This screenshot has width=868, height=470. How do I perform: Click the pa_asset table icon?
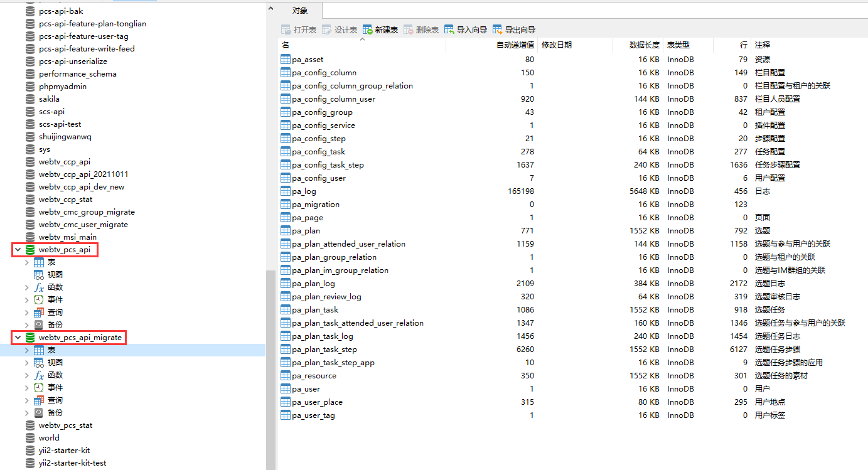tap(286, 60)
